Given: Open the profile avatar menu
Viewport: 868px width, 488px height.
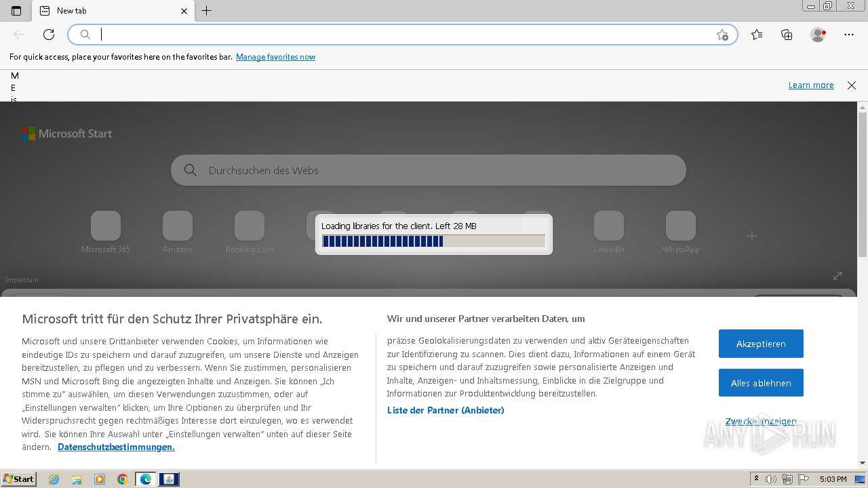Looking at the screenshot, I should pos(818,35).
